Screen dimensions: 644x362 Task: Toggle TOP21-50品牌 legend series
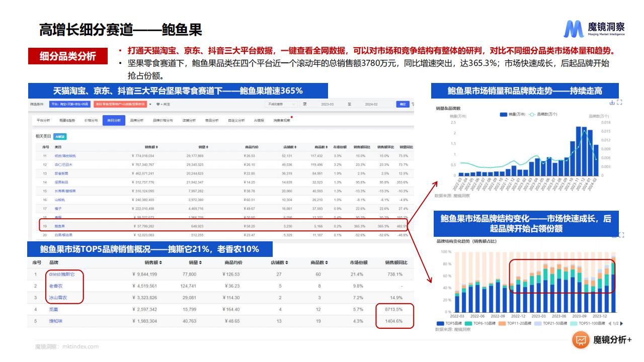click(550, 323)
